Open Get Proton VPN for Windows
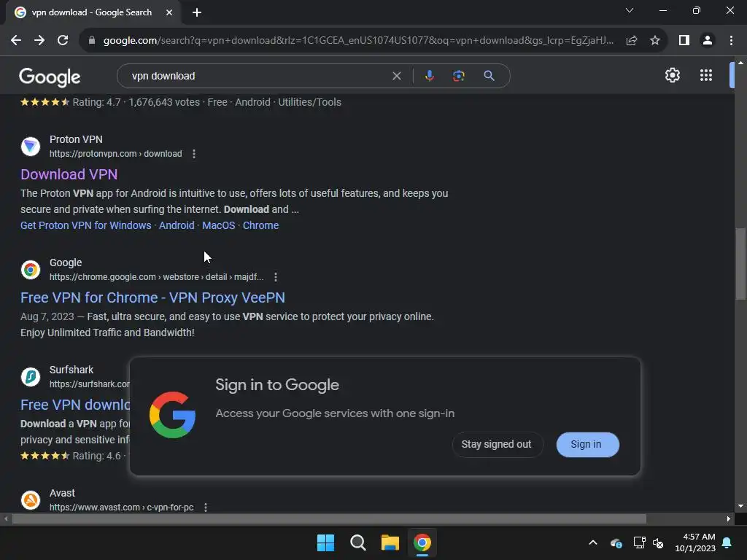This screenshot has height=560, width=747. [86, 225]
